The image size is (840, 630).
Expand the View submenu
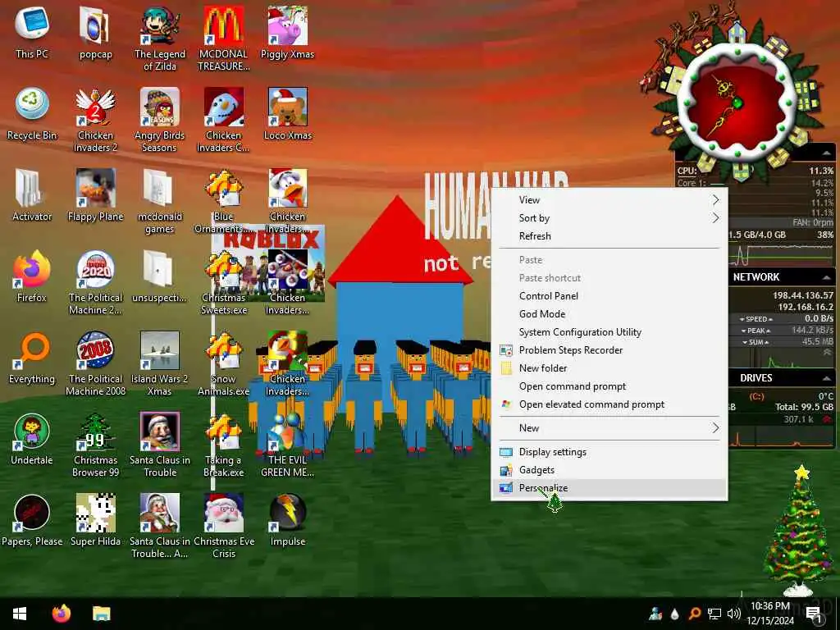click(x=609, y=200)
